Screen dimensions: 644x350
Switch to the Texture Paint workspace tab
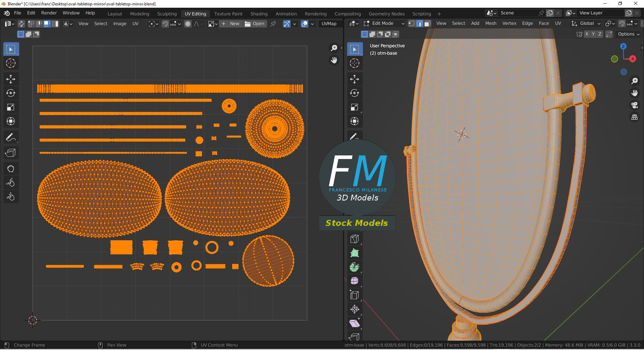pyautogui.click(x=228, y=14)
